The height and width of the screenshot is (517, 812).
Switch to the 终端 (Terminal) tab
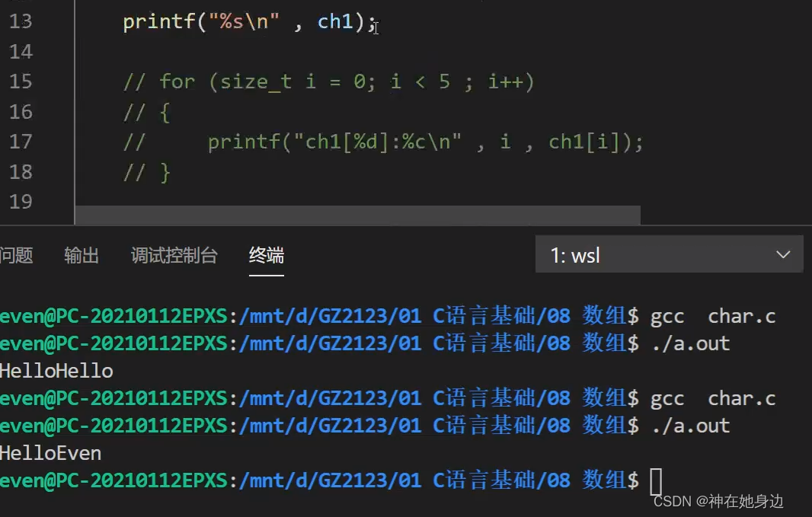[266, 256]
